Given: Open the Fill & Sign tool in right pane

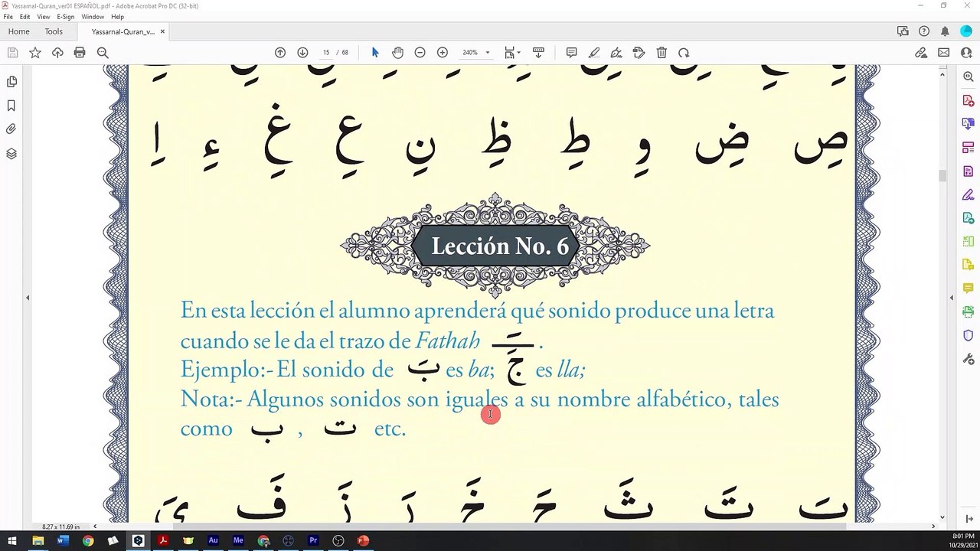Looking at the screenshot, I should coord(969,194).
